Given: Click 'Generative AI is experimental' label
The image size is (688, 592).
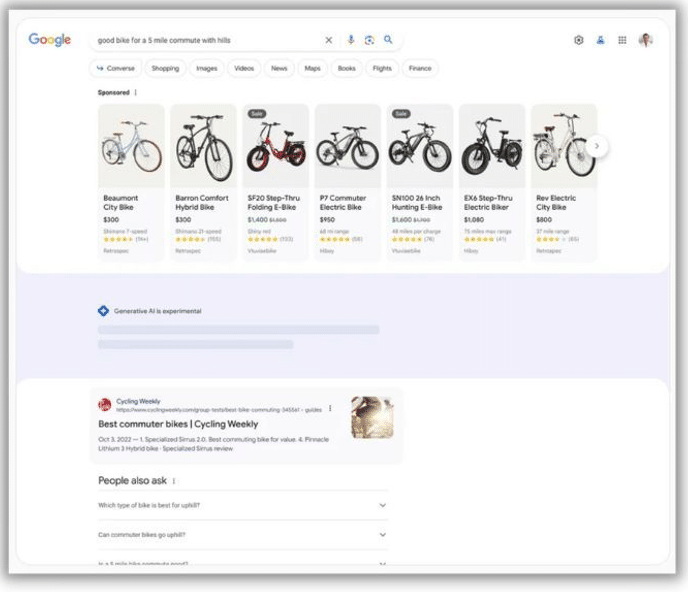Looking at the screenshot, I should pyautogui.click(x=158, y=311).
